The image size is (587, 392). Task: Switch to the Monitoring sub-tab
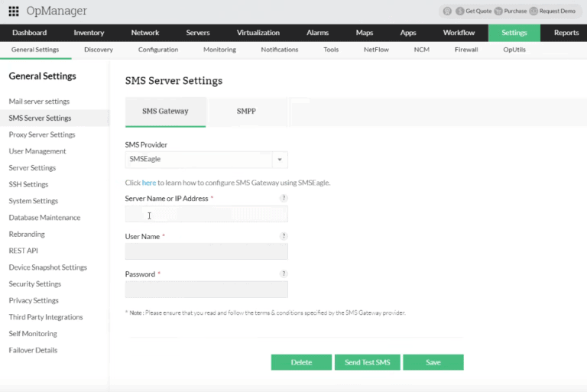coord(219,50)
